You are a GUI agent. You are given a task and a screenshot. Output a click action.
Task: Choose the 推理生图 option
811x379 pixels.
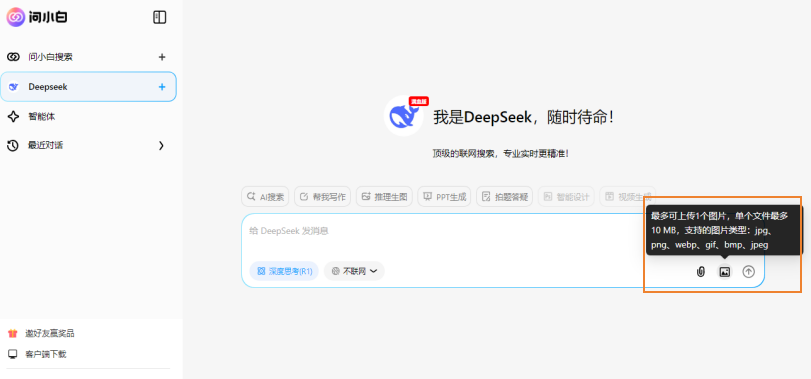(x=384, y=196)
